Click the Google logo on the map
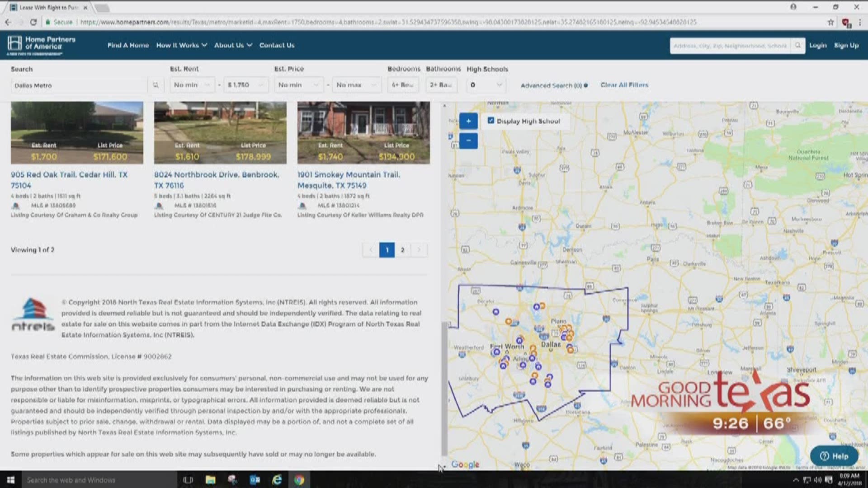Screen dimensions: 868x488 (465, 464)
